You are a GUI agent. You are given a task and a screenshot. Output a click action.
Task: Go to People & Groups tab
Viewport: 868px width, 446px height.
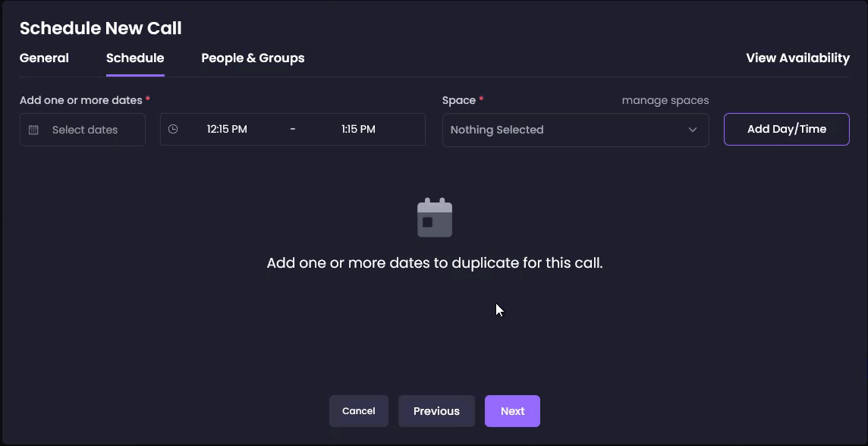click(253, 58)
